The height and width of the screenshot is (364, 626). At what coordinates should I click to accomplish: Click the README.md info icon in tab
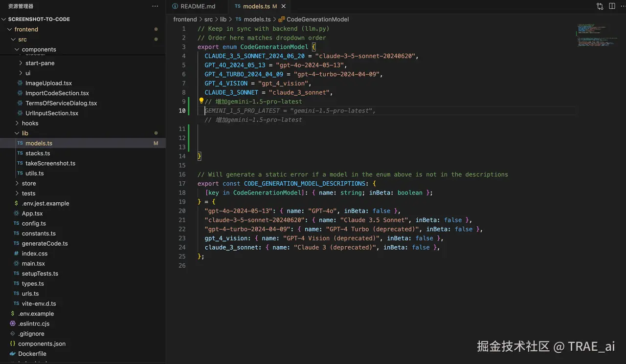pyautogui.click(x=175, y=6)
